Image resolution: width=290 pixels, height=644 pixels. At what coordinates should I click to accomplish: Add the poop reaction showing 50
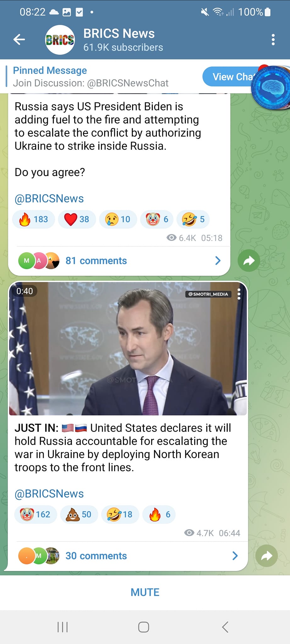pos(79,514)
